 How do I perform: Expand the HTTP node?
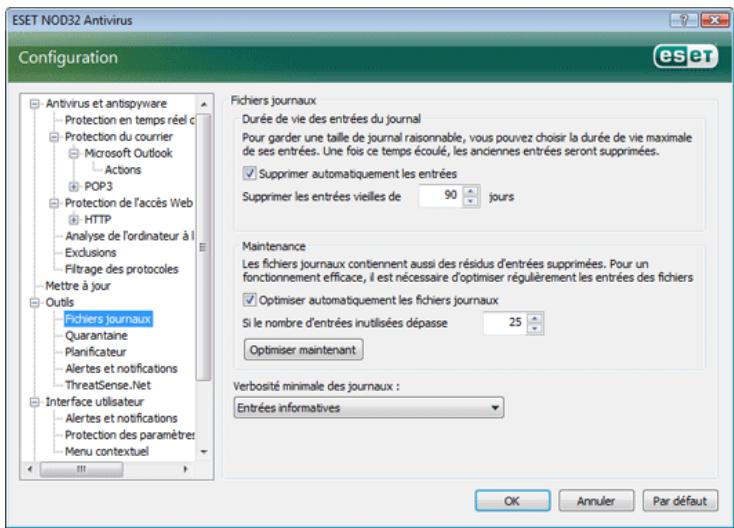(x=73, y=220)
